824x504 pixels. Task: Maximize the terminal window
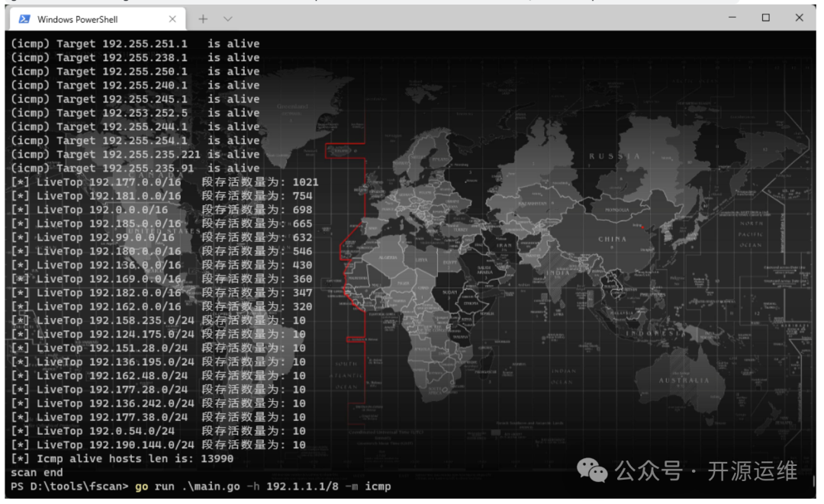(x=766, y=18)
